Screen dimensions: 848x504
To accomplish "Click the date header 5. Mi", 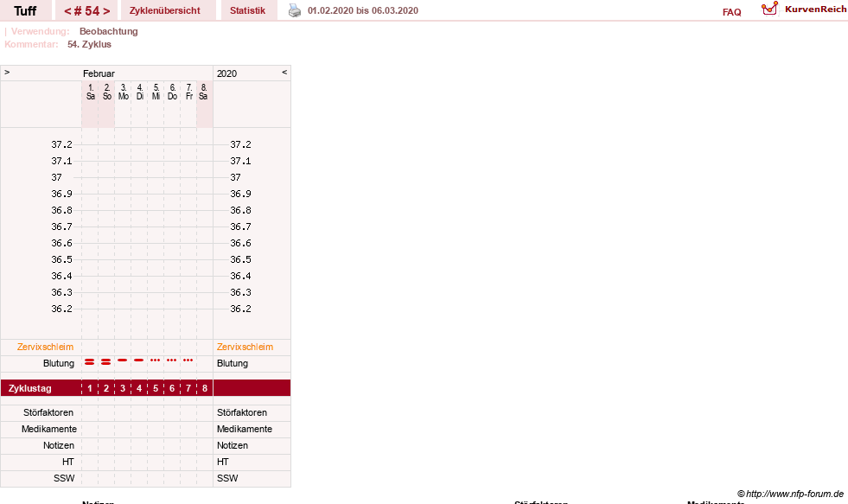I will (156, 92).
